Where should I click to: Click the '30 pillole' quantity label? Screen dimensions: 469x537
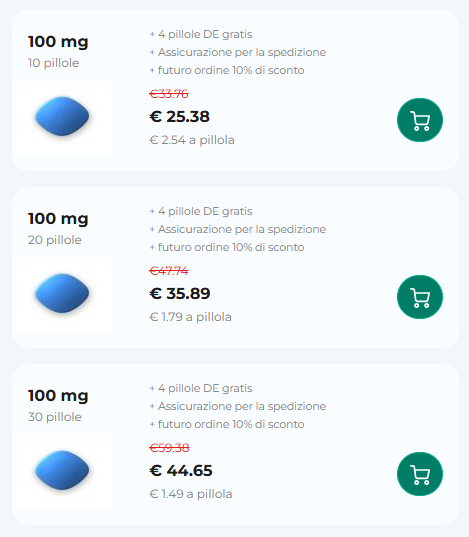tap(55, 417)
